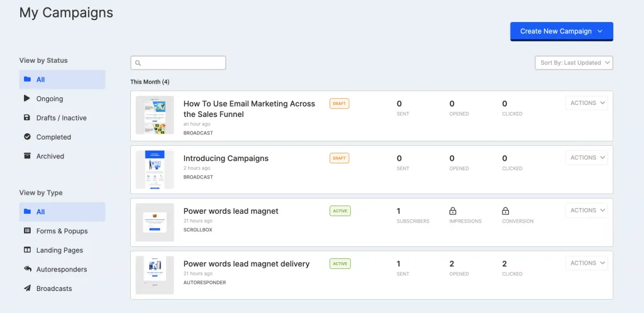Click the columns icon next to Landing Pages
The height and width of the screenshot is (313, 644).
27,250
